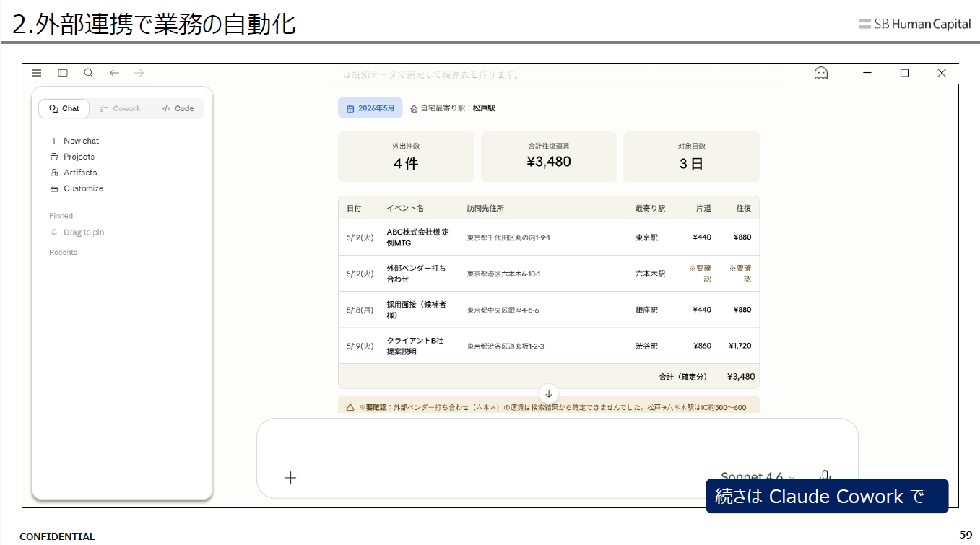Click the 対象日数 3日 card
The image size is (980, 545).
(x=691, y=157)
